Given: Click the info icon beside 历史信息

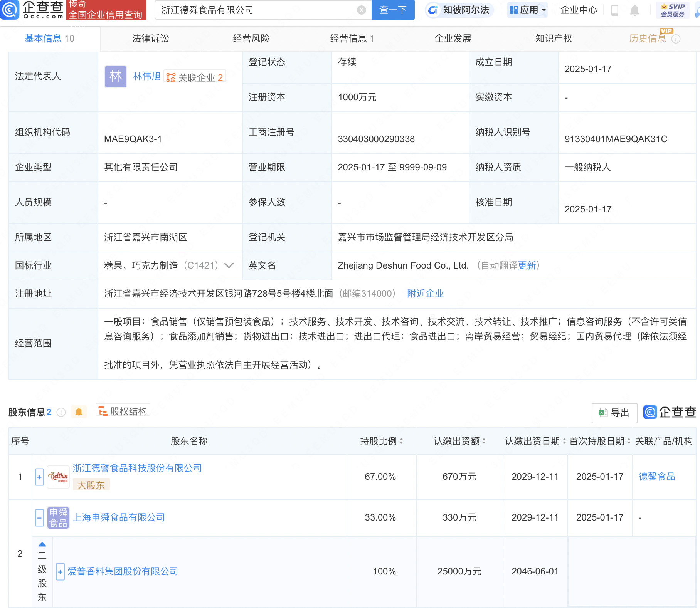Looking at the screenshot, I should point(676,39).
